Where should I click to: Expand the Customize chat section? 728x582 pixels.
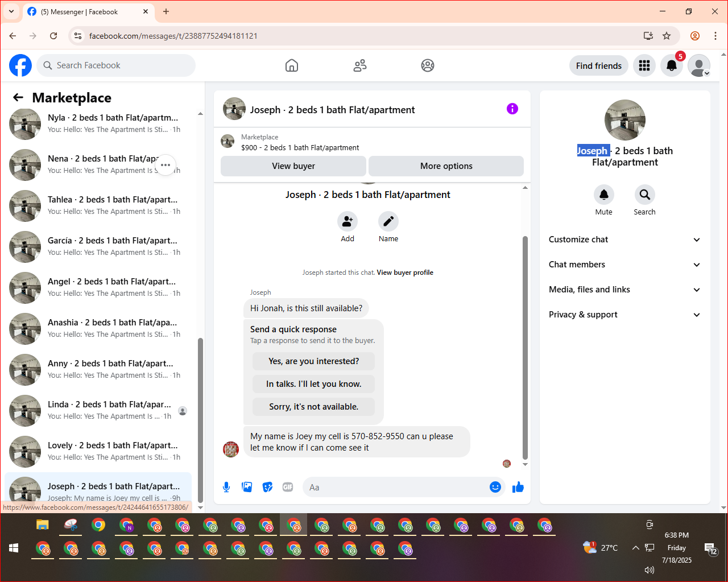pyautogui.click(x=625, y=240)
